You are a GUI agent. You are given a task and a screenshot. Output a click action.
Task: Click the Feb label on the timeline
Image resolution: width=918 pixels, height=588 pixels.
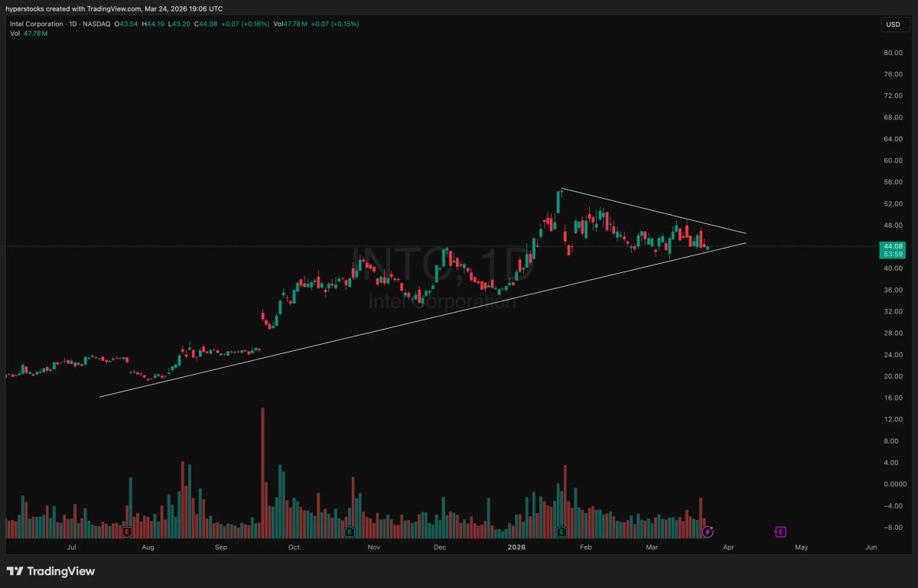[585, 547]
